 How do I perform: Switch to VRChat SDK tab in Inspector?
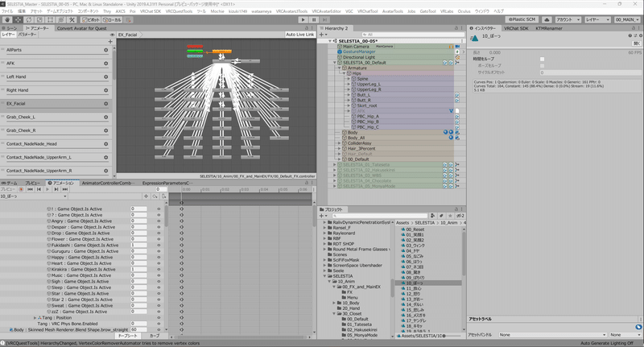coord(516,28)
